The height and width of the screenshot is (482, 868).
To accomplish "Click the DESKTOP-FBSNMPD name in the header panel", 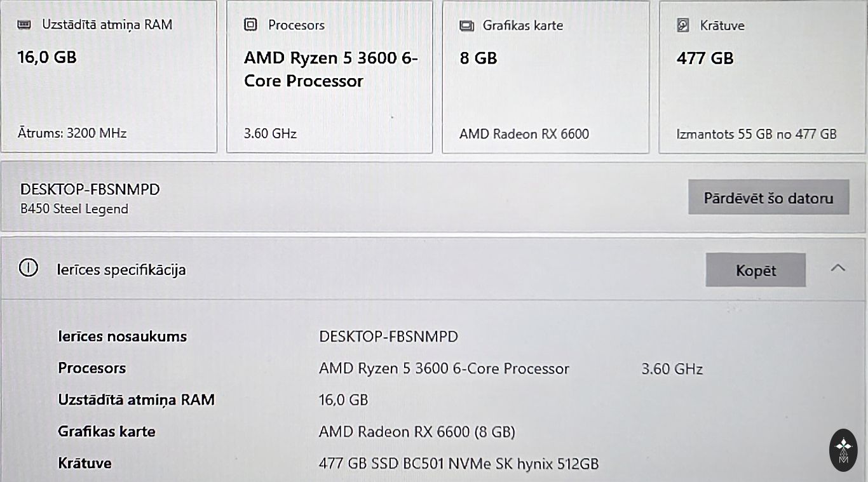I will point(90,189).
